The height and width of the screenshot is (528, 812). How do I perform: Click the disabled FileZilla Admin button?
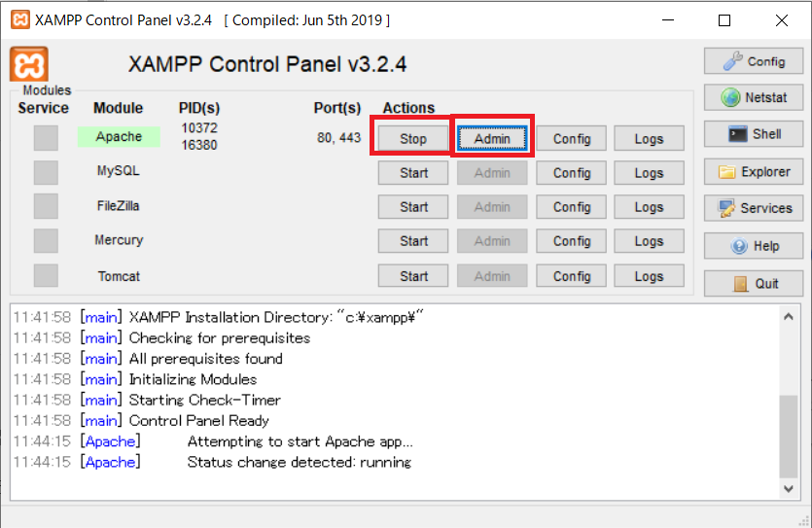pyautogui.click(x=492, y=206)
